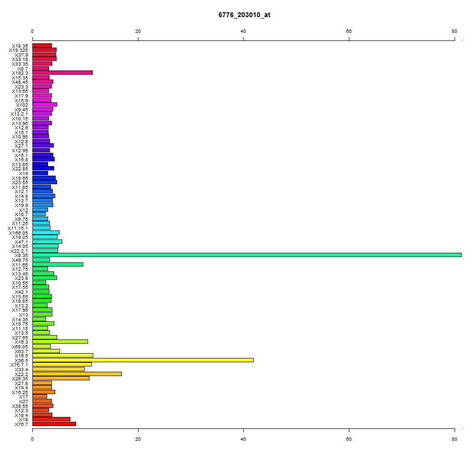Select the X19.9 label

pyautogui.click(x=21, y=206)
